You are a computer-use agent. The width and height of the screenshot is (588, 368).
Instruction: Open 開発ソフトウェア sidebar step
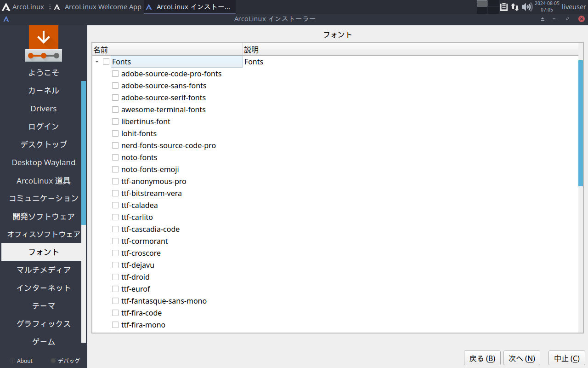tap(44, 216)
